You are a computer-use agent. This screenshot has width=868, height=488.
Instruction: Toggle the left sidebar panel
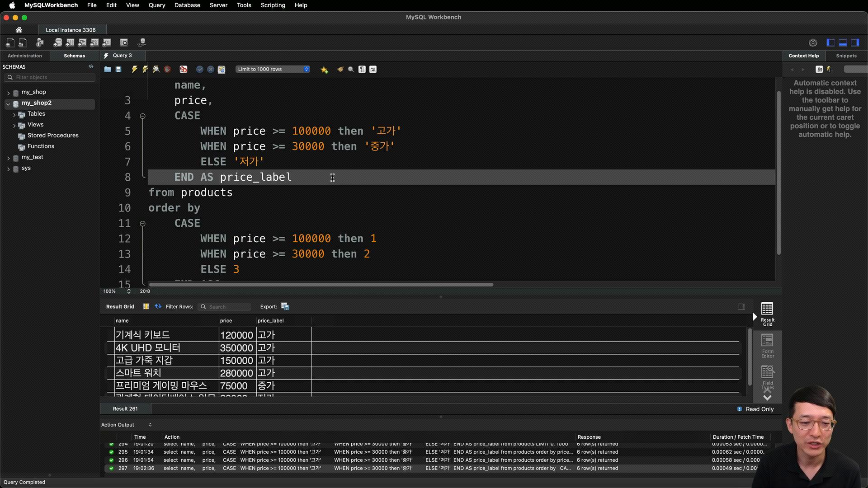(x=830, y=42)
